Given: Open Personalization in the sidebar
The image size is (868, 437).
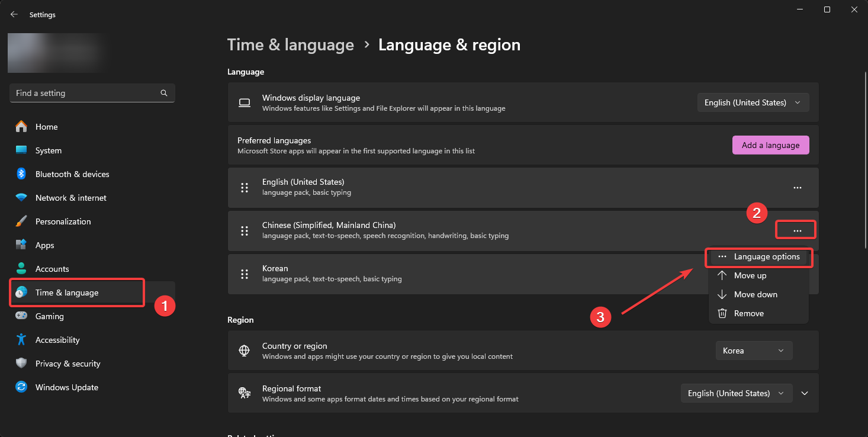Looking at the screenshot, I should click(x=92, y=221).
